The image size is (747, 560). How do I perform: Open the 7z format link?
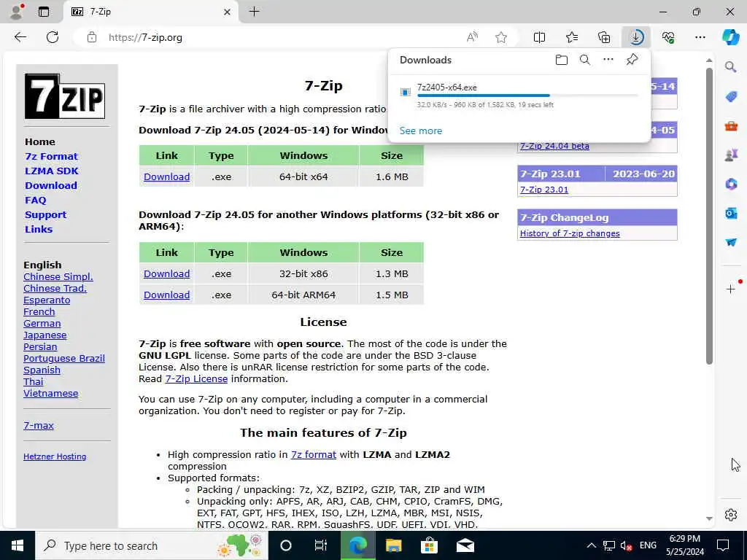coord(314,455)
